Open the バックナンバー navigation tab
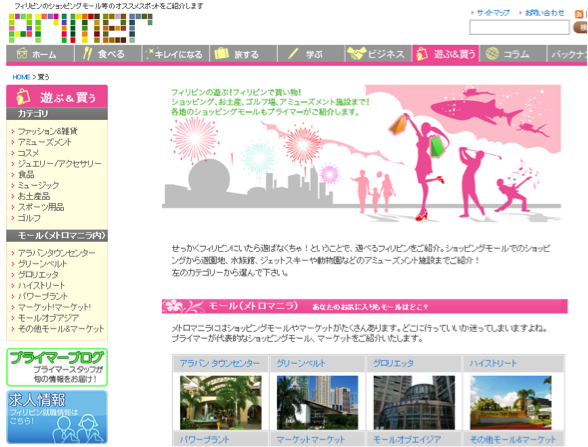Screen dimensions: 588x447 (x=567, y=54)
